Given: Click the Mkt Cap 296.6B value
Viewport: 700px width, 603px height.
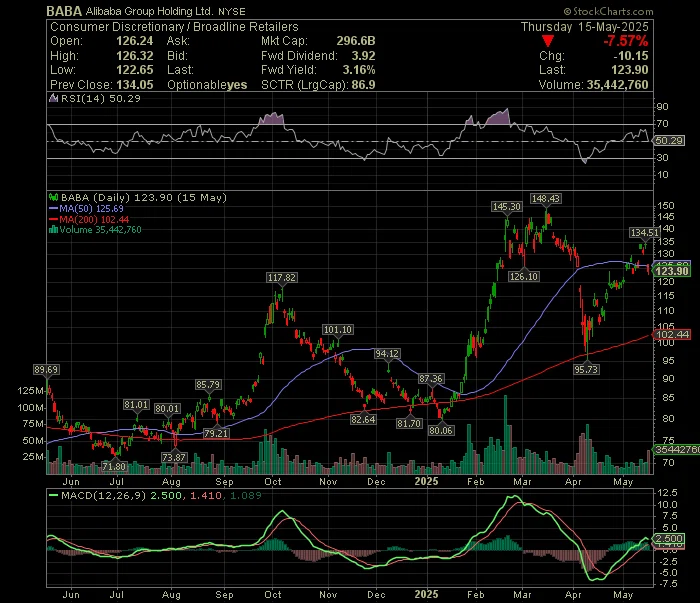Looking at the screenshot, I should point(356,41).
